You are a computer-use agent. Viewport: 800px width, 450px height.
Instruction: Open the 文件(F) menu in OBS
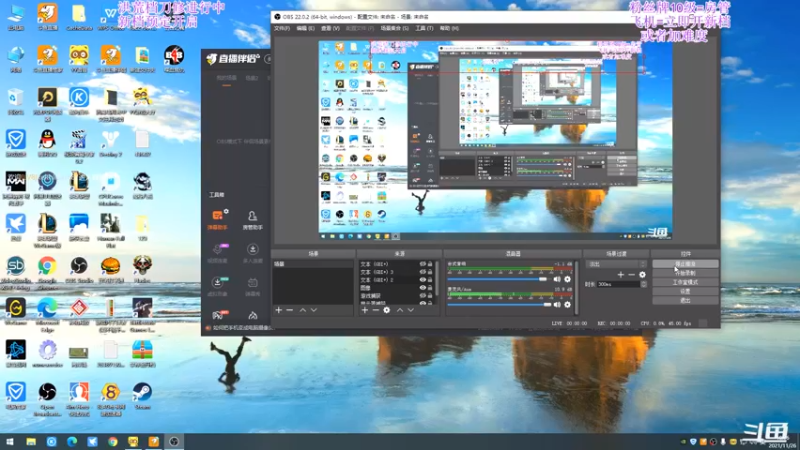coord(282,29)
